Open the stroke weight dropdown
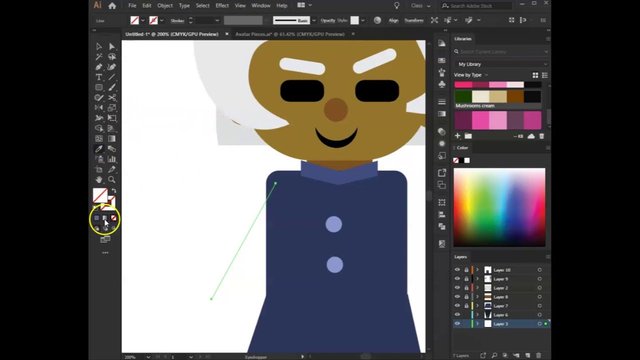 tap(217, 20)
